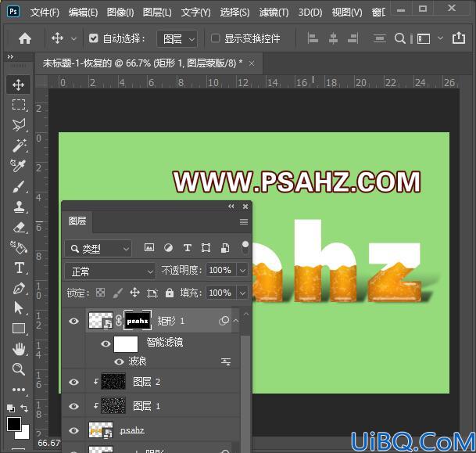Image resolution: width=476 pixels, height=453 pixels.
Task: Hide the 图层 2 layer
Action: pyautogui.click(x=73, y=382)
